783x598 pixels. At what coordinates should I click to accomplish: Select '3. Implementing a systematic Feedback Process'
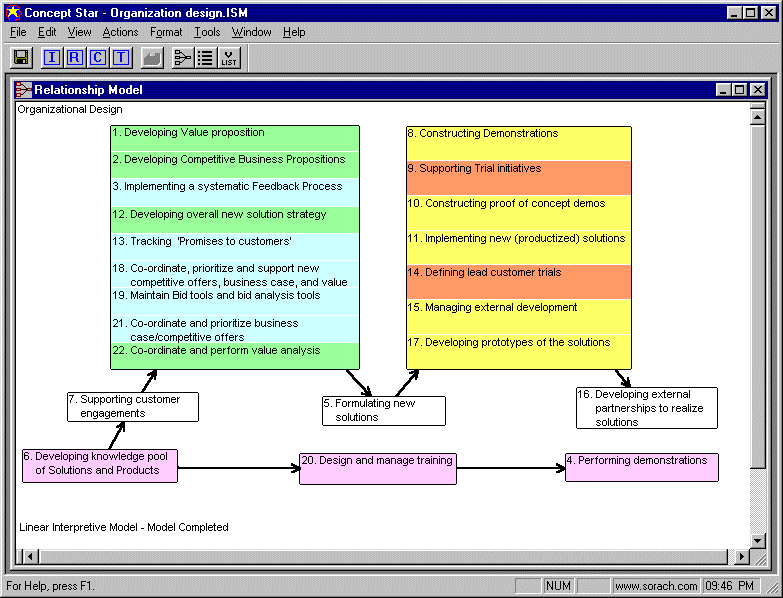click(235, 192)
